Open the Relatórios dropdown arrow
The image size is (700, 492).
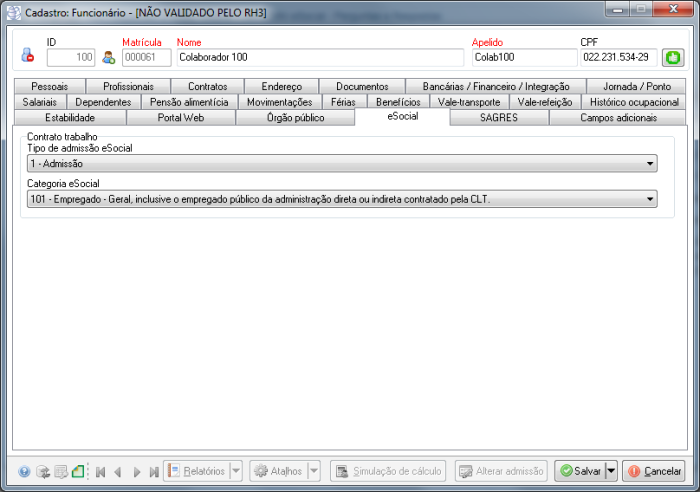tap(236, 471)
